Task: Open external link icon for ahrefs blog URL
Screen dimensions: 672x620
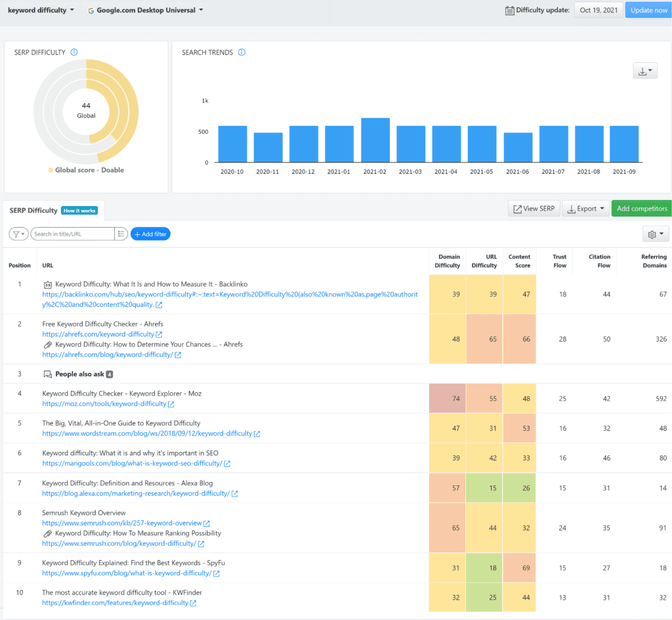Action: [178, 355]
